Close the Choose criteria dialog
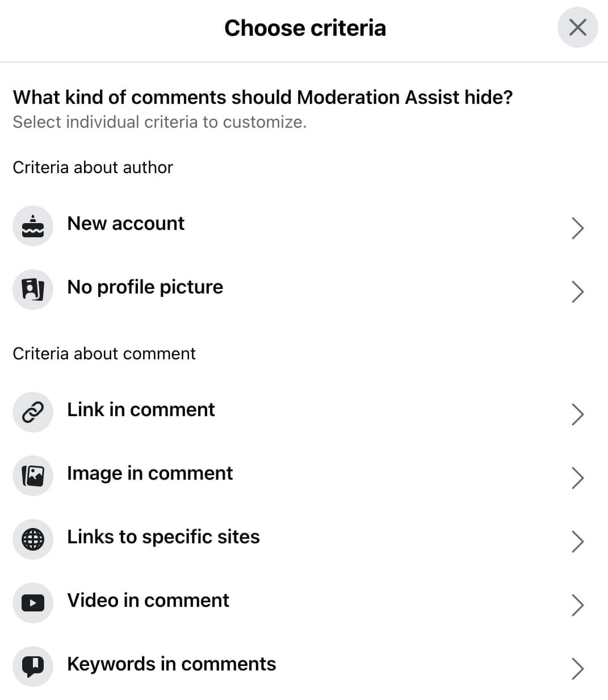 (577, 27)
